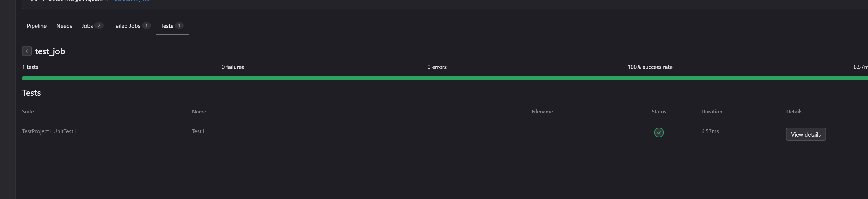Screen dimensions: 868x199
Task: Click the 0 failures summary text
Action: [233, 67]
